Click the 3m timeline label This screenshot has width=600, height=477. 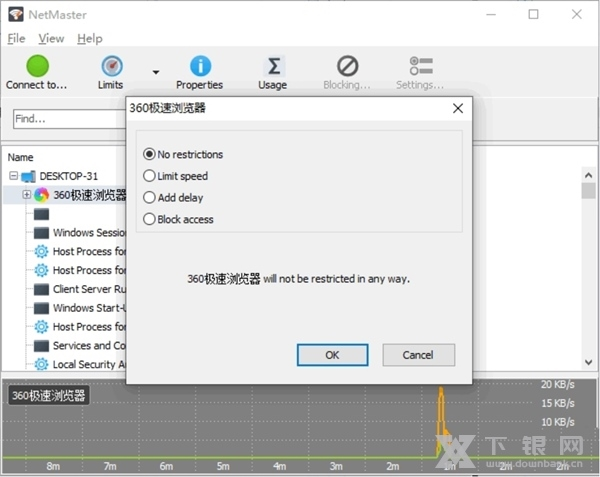click(x=336, y=466)
